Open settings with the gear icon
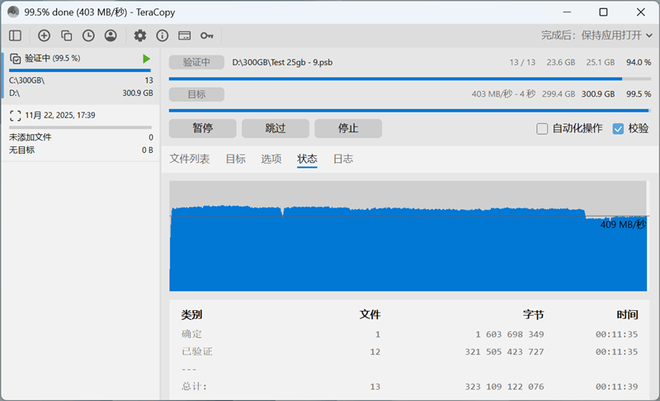The width and height of the screenshot is (660, 401). tap(140, 35)
